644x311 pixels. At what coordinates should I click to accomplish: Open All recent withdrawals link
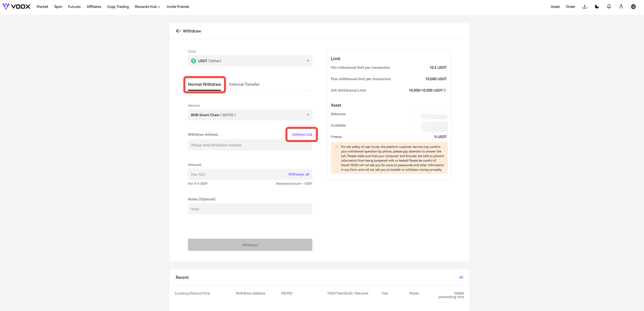point(461,277)
